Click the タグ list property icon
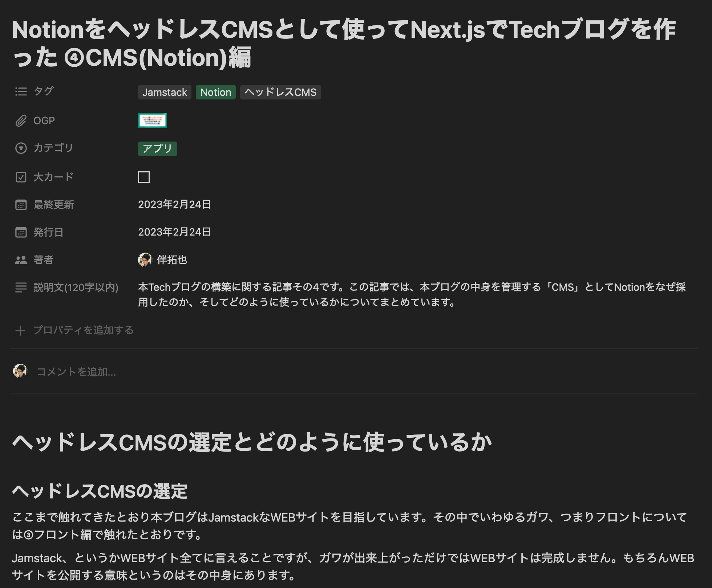This screenshot has height=588, width=712. pyautogui.click(x=21, y=91)
